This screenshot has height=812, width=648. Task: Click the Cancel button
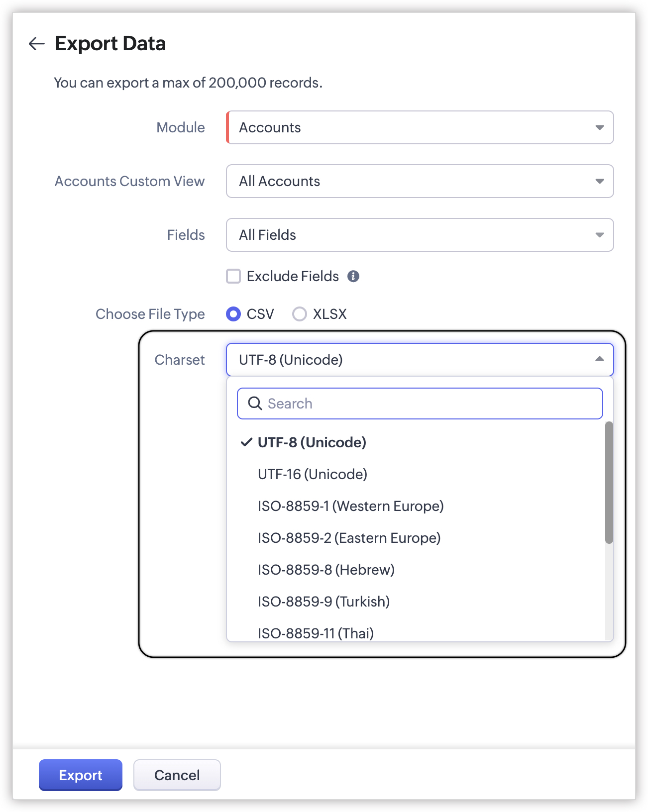pyautogui.click(x=177, y=775)
